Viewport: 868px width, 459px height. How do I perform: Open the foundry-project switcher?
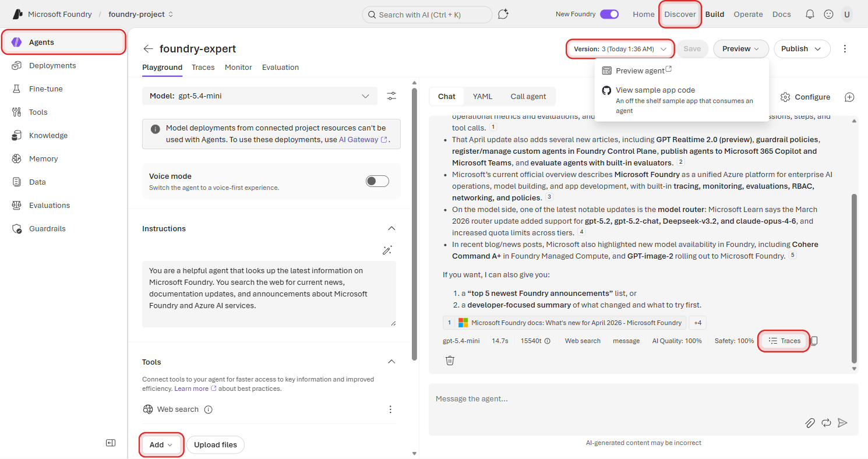coord(141,14)
